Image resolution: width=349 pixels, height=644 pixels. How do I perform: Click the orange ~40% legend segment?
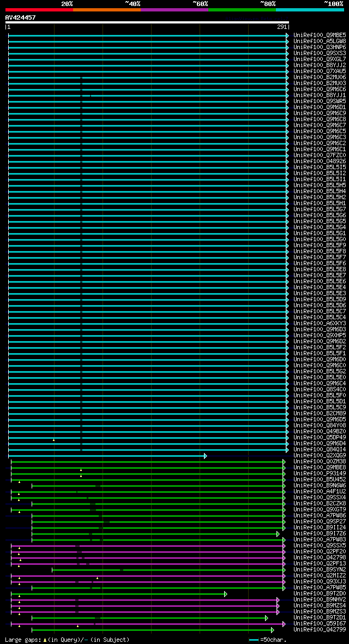click(107, 9)
